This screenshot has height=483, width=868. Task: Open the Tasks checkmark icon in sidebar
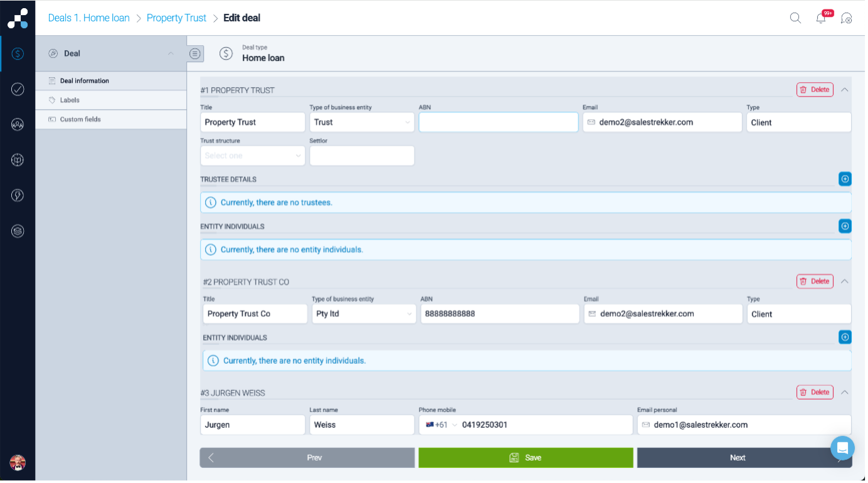pos(18,89)
